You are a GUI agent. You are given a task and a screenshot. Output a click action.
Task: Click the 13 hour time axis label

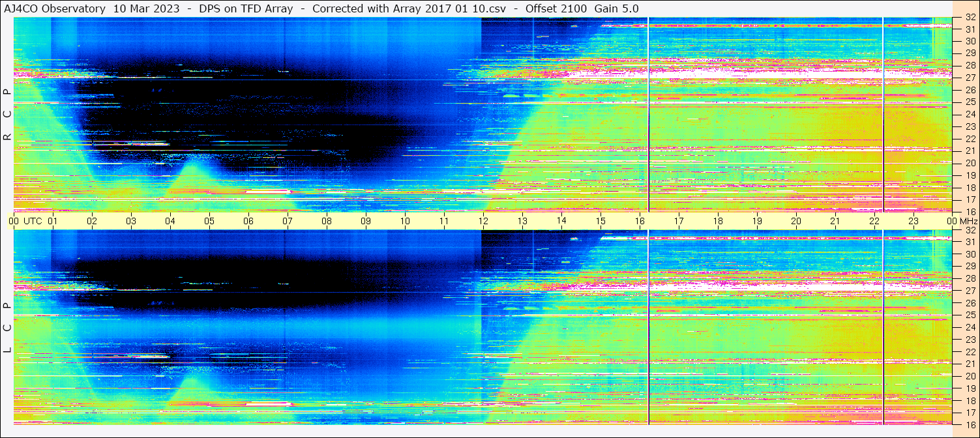[522, 221]
